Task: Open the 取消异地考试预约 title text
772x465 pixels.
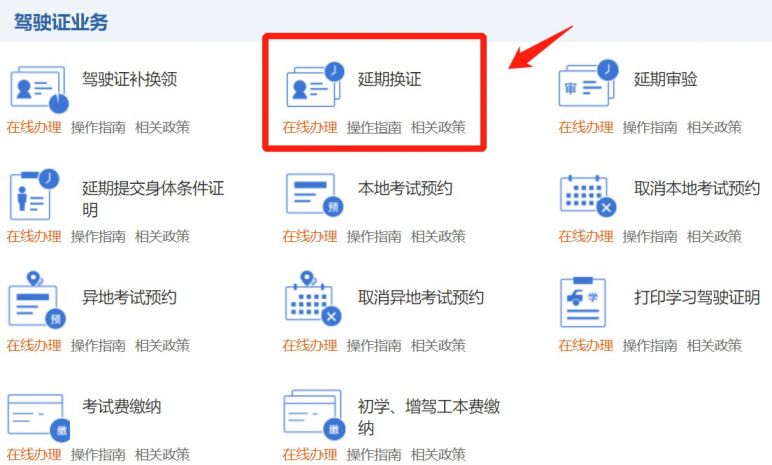Action: click(x=421, y=298)
